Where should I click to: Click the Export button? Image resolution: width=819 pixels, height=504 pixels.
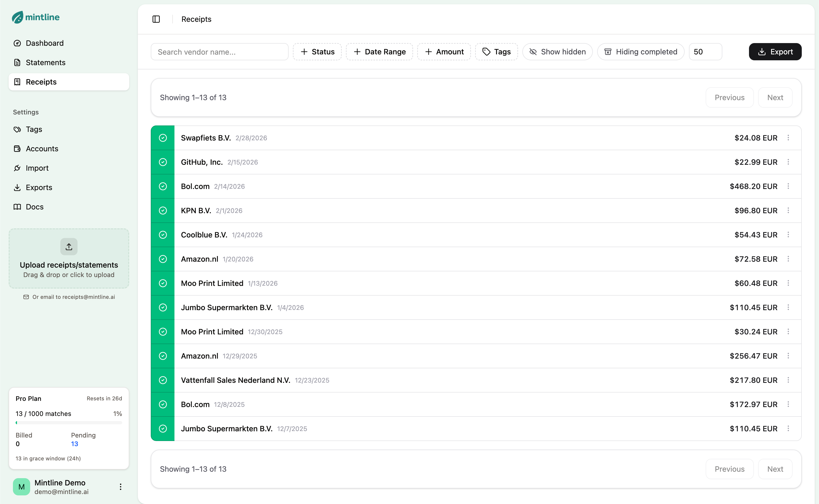pyautogui.click(x=775, y=52)
